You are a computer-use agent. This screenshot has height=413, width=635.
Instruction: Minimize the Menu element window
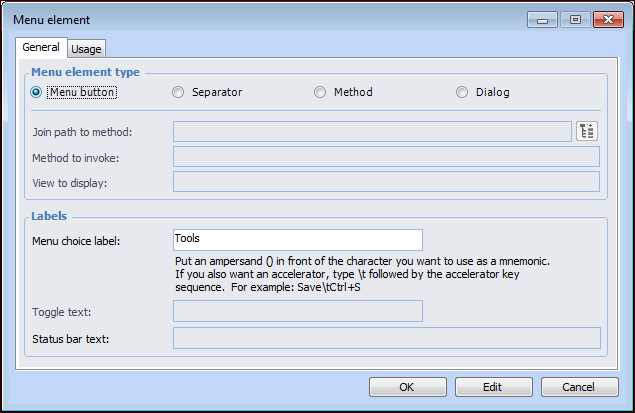(x=543, y=18)
